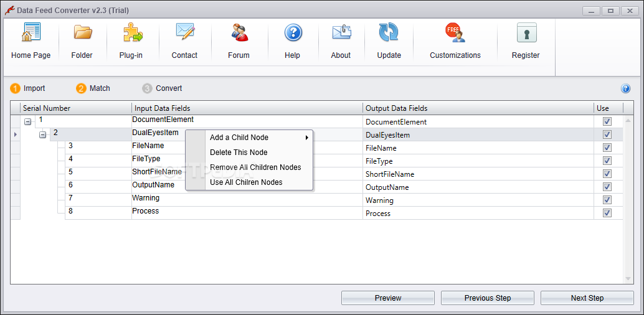Click the Preview button

coord(388,298)
